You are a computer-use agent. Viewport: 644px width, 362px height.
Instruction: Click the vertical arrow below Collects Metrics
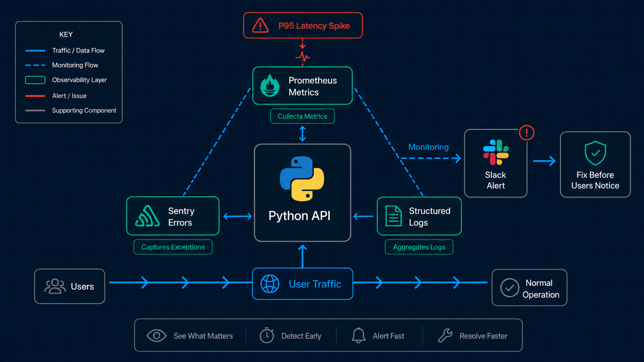(302, 134)
